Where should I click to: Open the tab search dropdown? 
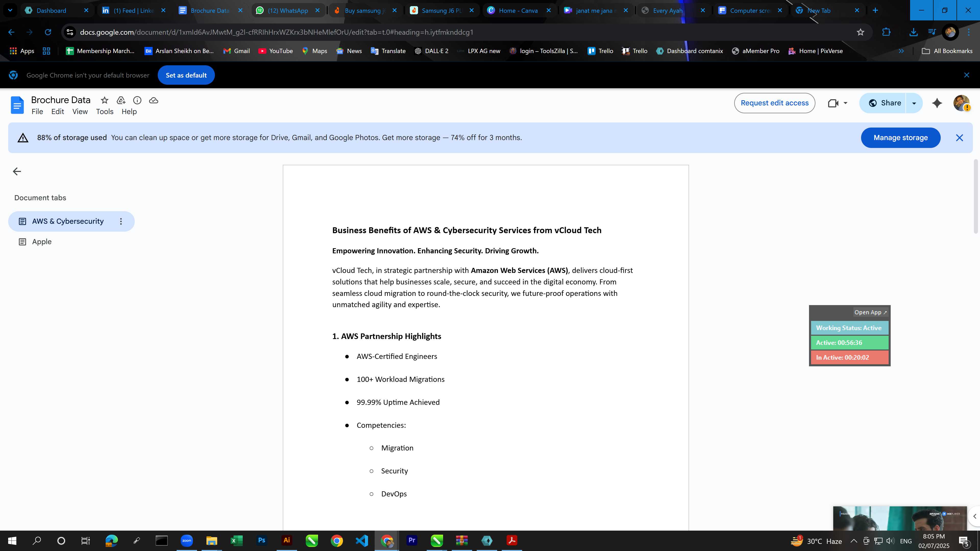(10, 11)
